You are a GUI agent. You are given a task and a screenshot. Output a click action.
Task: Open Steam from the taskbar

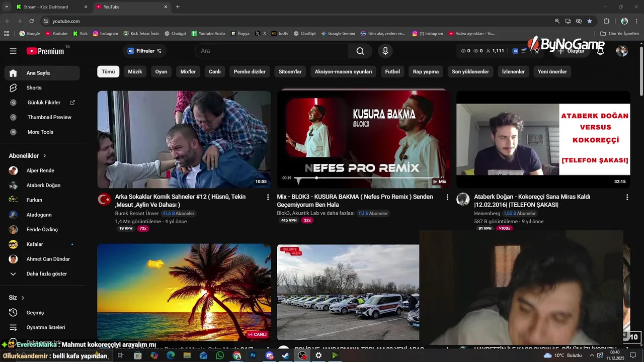coord(285,355)
